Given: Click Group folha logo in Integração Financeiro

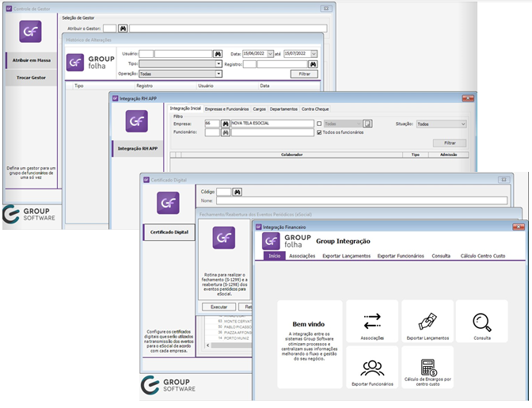Looking at the screenshot, I should (287, 242).
